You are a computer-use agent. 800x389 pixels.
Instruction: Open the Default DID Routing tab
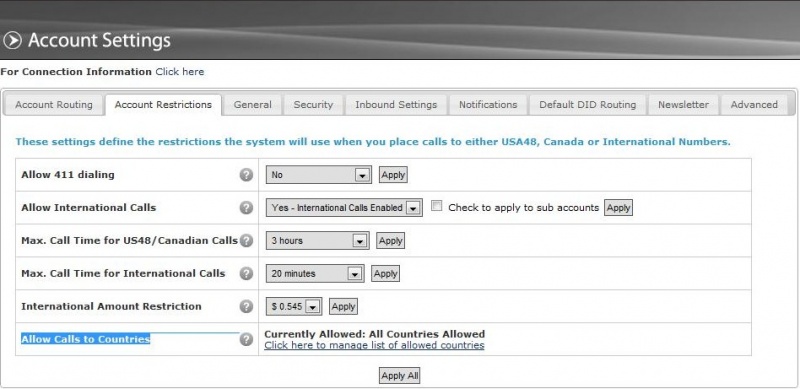pyautogui.click(x=588, y=105)
